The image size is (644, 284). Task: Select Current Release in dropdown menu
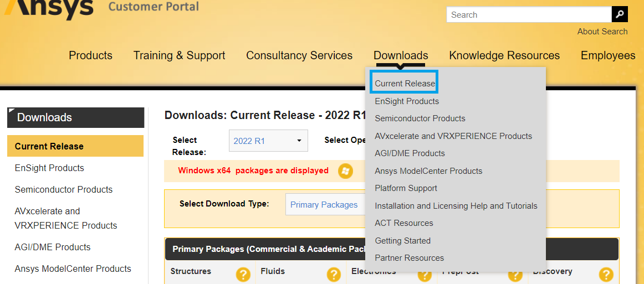click(x=405, y=83)
